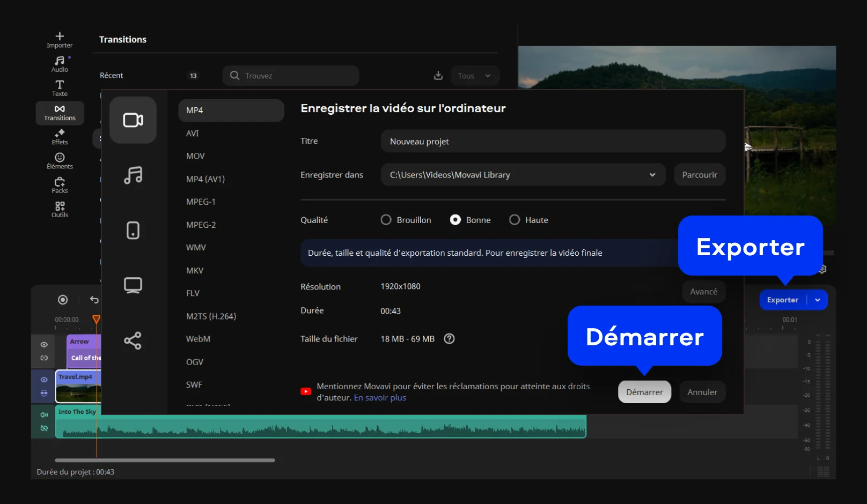The width and height of the screenshot is (867, 504).
Task: Expand the save location folder dropdown
Action: tap(652, 175)
